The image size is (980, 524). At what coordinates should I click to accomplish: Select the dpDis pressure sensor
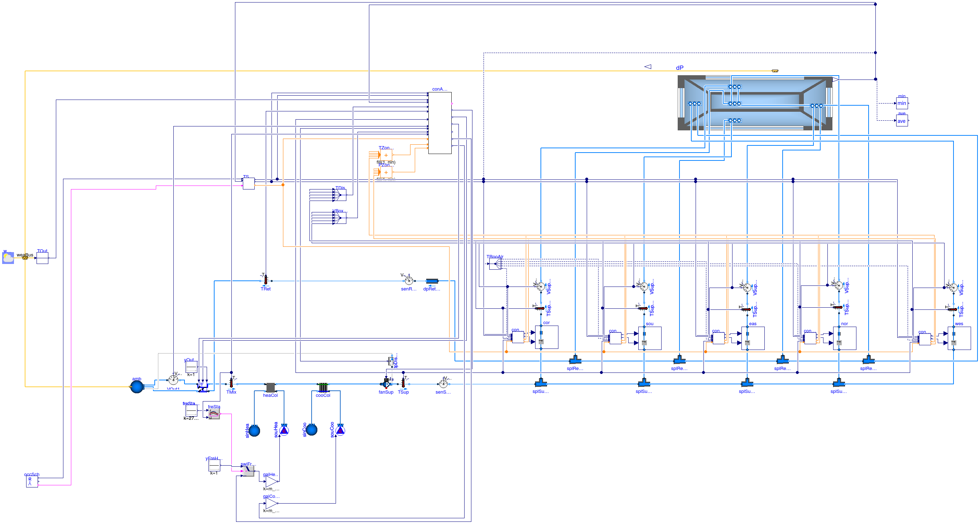click(x=391, y=360)
